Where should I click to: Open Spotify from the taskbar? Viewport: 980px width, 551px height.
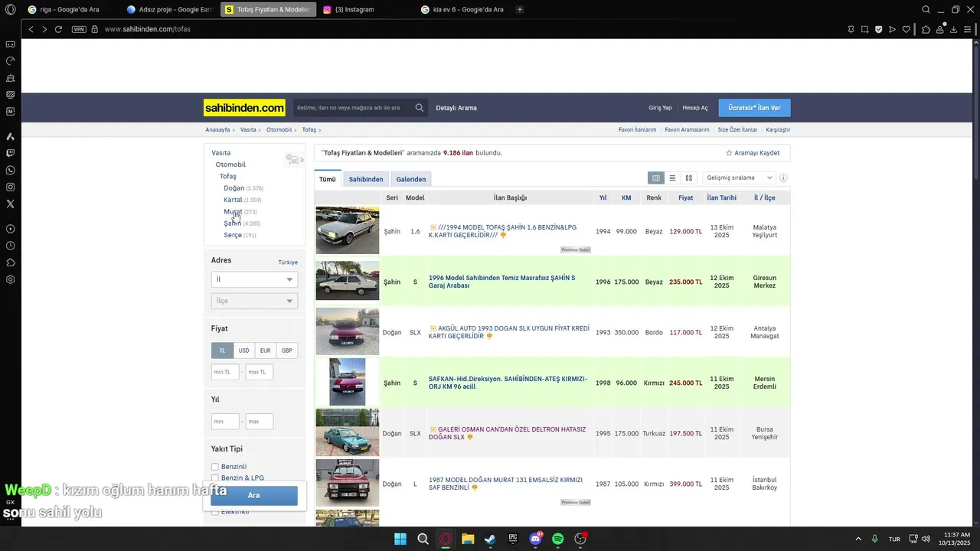click(x=558, y=539)
